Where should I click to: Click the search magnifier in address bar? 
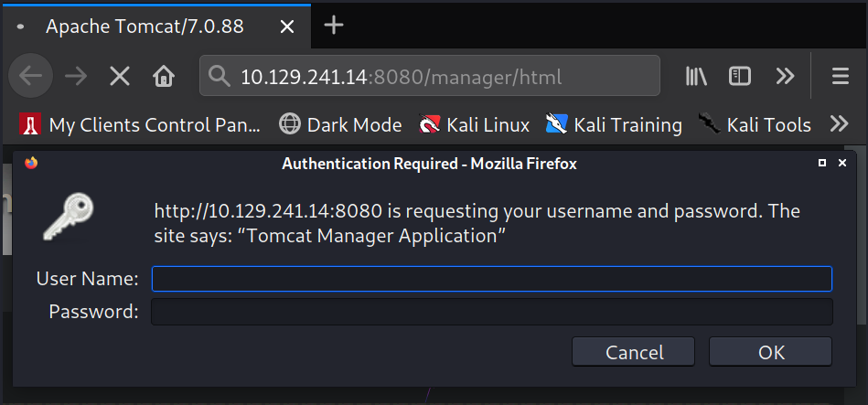coord(220,77)
